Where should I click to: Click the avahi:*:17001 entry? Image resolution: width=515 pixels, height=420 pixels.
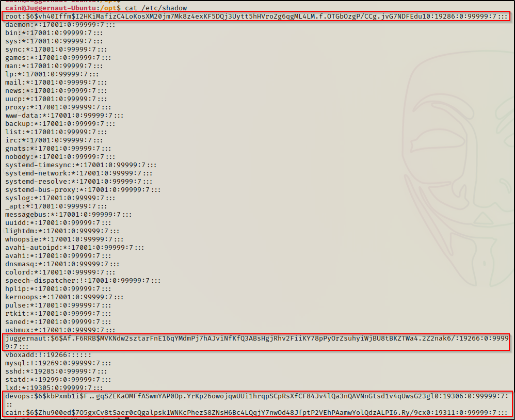click(x=58, y=255)
